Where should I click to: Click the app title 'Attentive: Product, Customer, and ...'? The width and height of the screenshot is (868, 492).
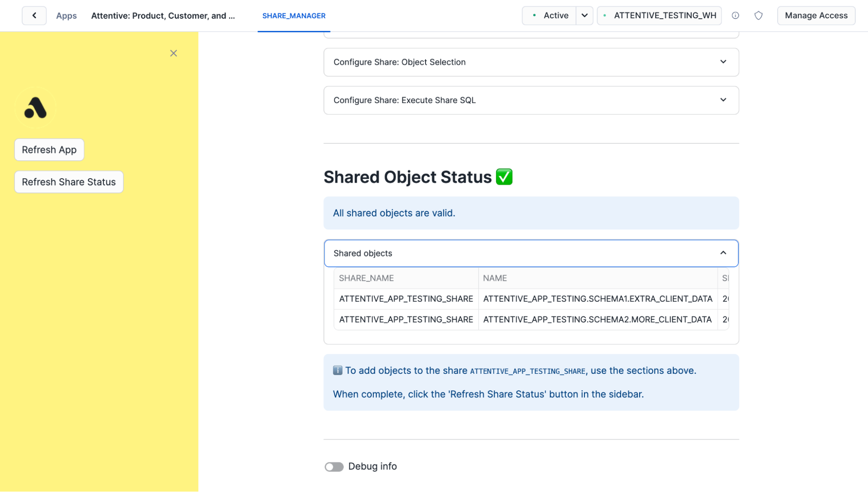[163, 16]
